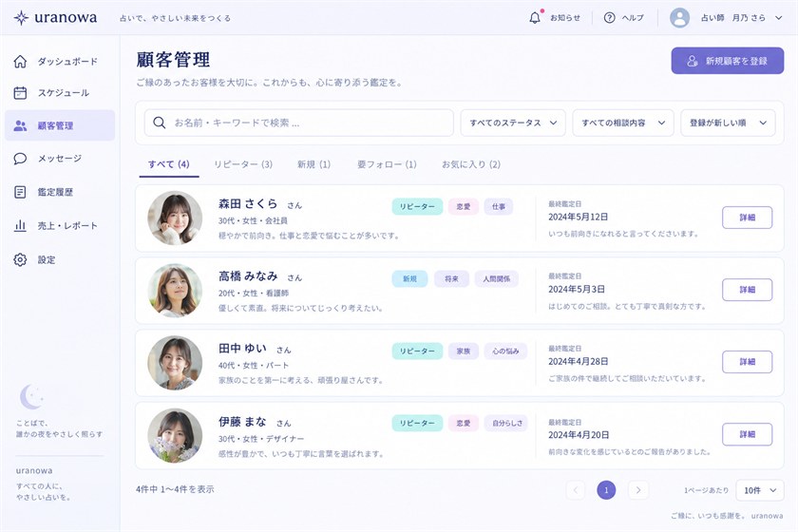Click the お知らせ link in header

(x=565, y=18)
